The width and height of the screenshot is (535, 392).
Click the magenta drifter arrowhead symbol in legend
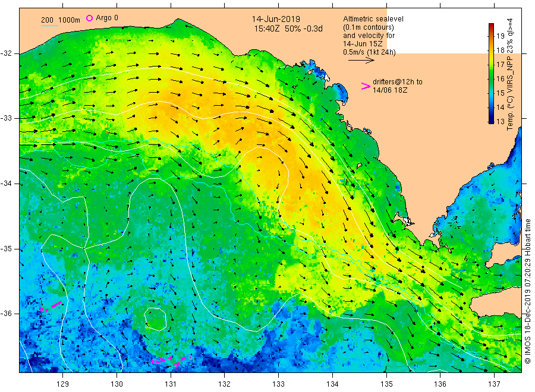pos(366,86)
